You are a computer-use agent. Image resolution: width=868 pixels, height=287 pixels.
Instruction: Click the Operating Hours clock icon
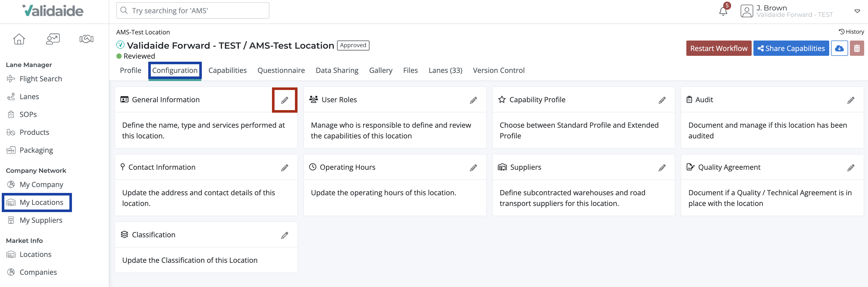tap(313, 167)
